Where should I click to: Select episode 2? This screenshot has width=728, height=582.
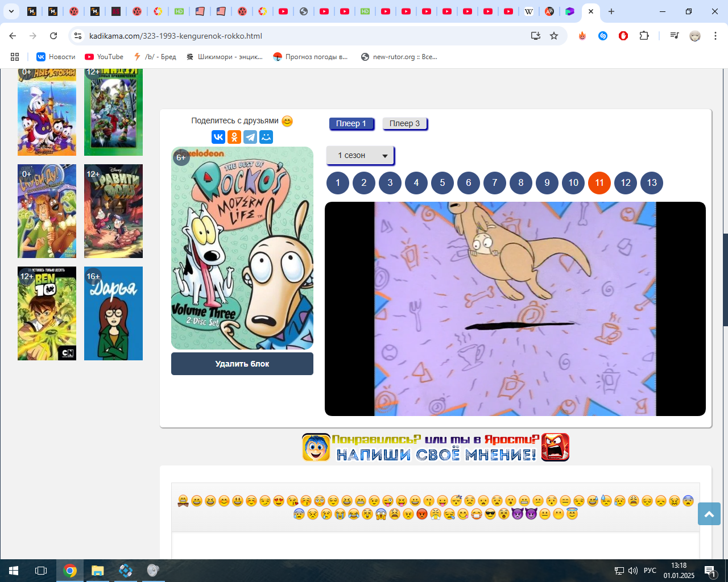coord(364,182)
